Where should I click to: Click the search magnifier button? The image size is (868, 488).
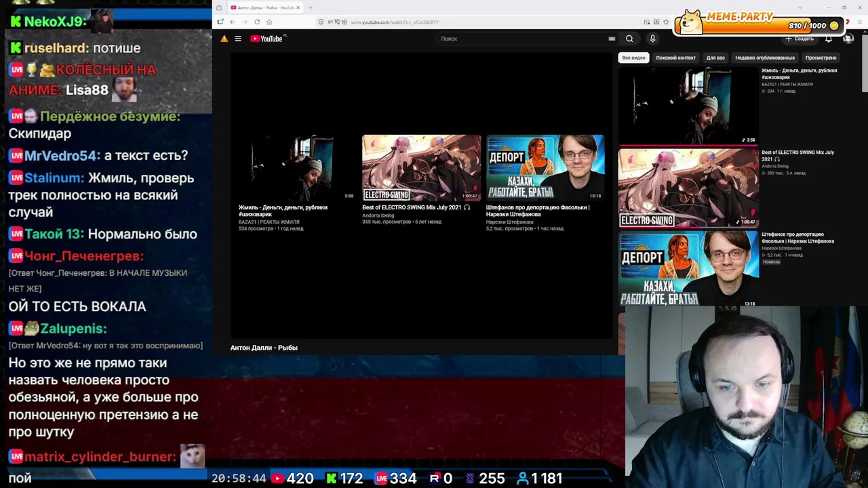coord(629,39)
